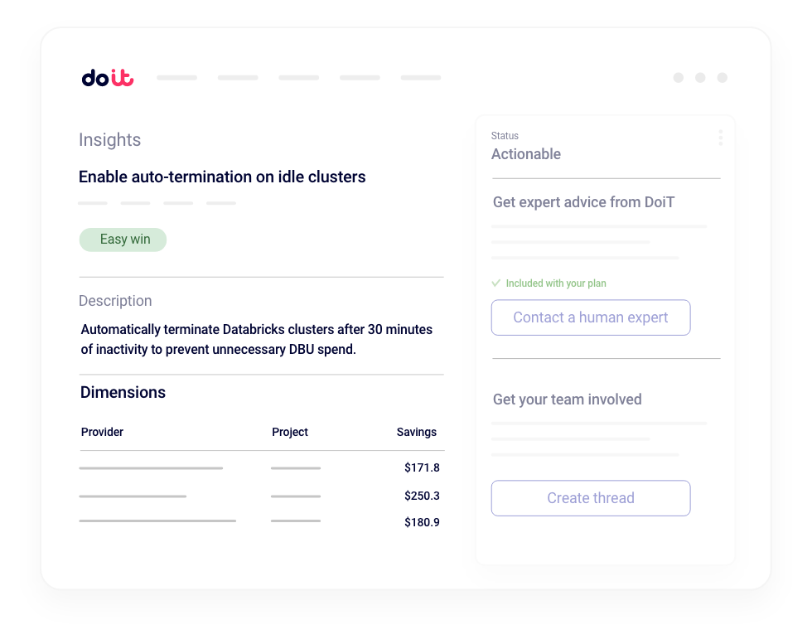Click the DoiT logo
812x644 pixels.
pyautogui.click(x=108, y=78)
